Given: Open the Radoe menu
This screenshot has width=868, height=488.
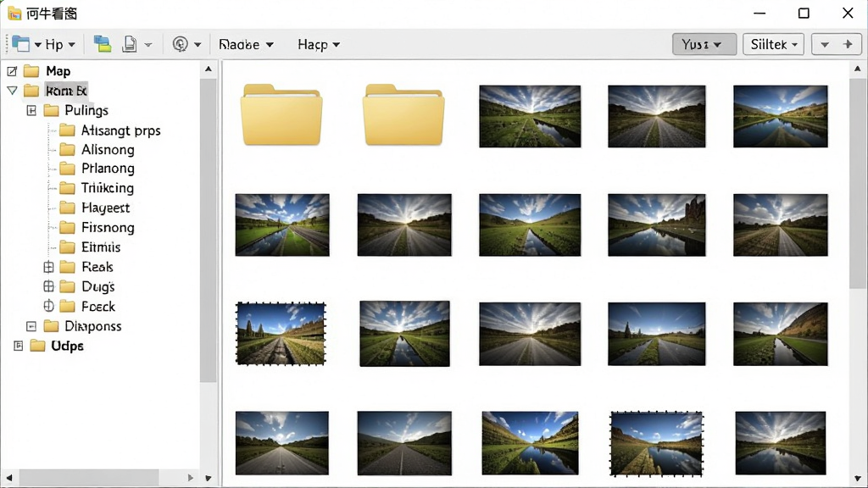Looking at the screenshot, I should 246,44.
